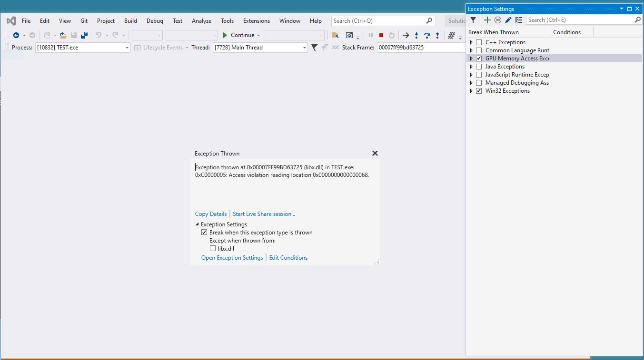Expand the C++ Exceptions tree node
The height and width of the screenshot is (360, 644).
point(471,42)
